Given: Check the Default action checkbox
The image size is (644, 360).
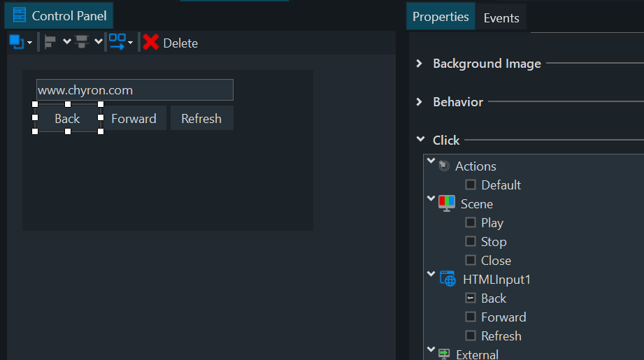Looking at the screenshot, I should (471, 185).
